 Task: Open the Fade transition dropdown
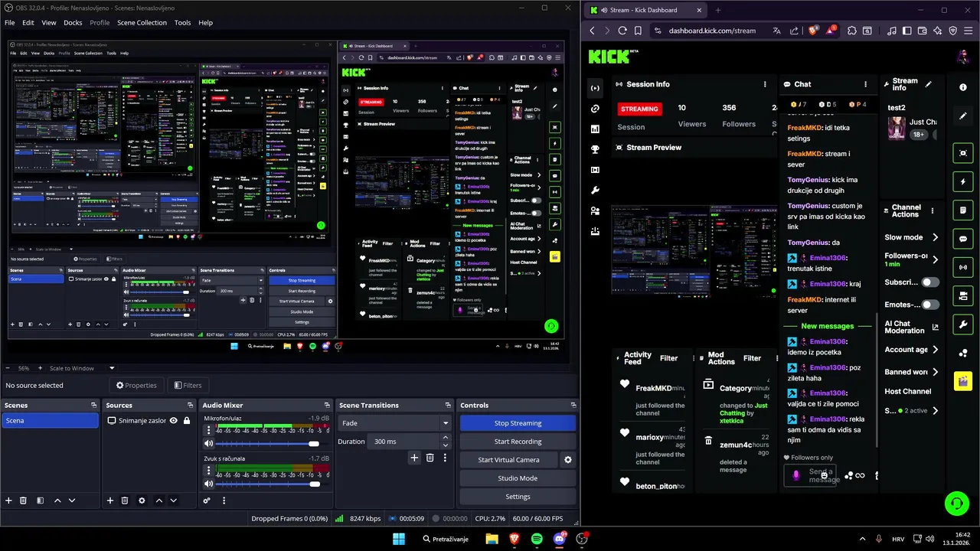394,423
